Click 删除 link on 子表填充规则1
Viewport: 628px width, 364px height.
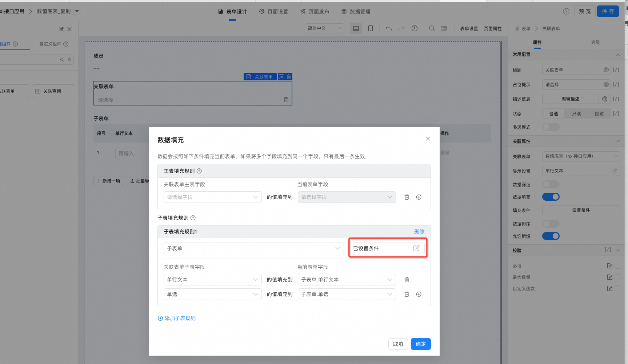click(419, 232)
